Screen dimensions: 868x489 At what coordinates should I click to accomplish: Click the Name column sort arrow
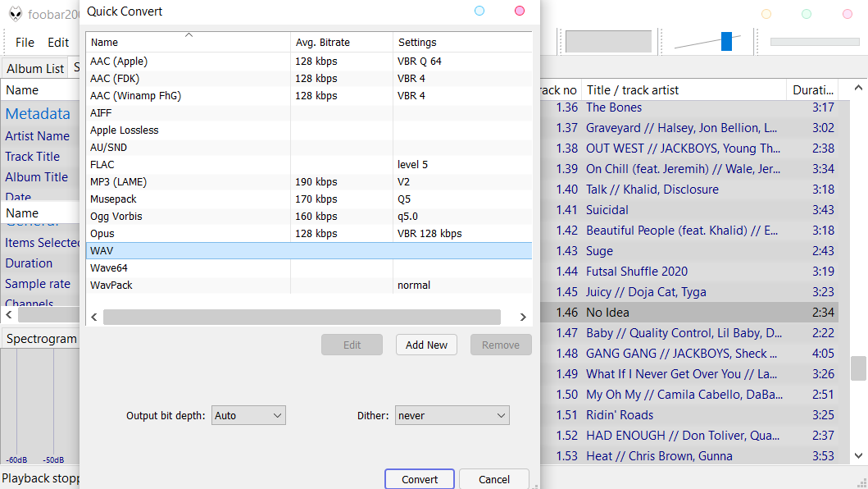coord(189,36)
